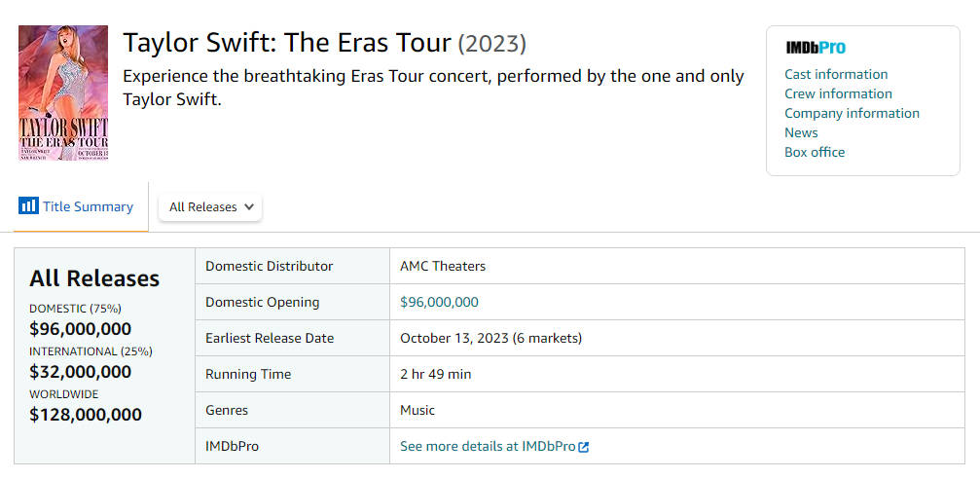
Task: Click the Taylor Swift: The Eras Tour title
Action: click(287, 44)
